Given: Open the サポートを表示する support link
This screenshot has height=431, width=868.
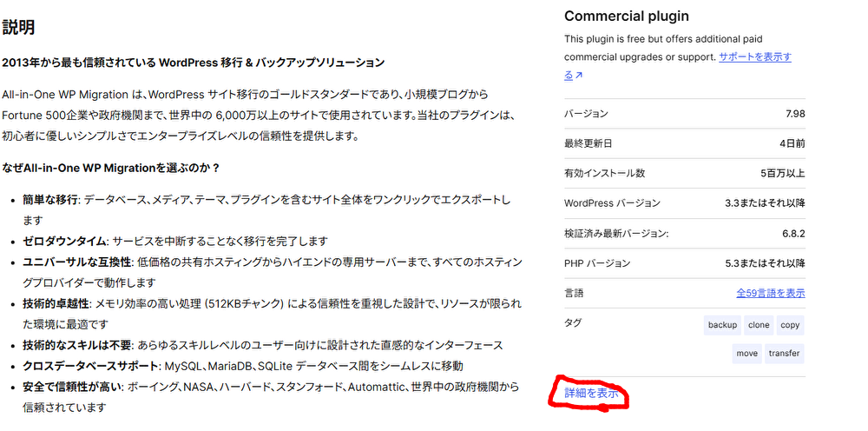Looking at the screenshot, I should [755, 57].
